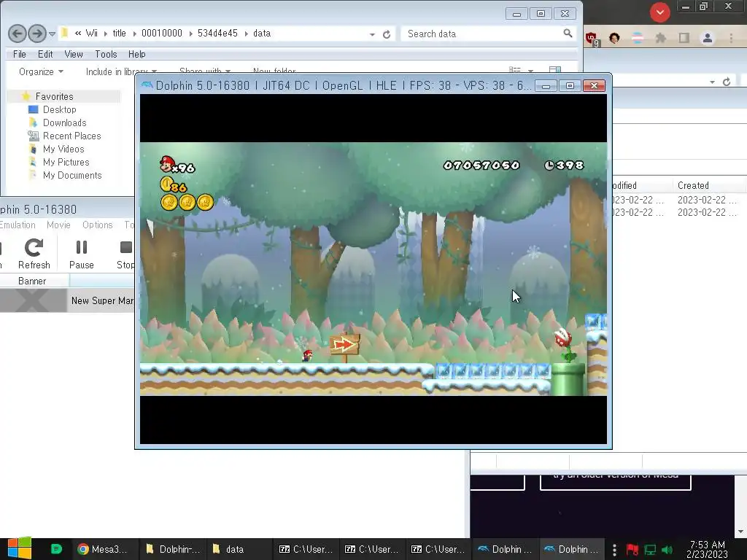Open the View menu in Explorer
This screenshot has width=747, height=560.
74,54
